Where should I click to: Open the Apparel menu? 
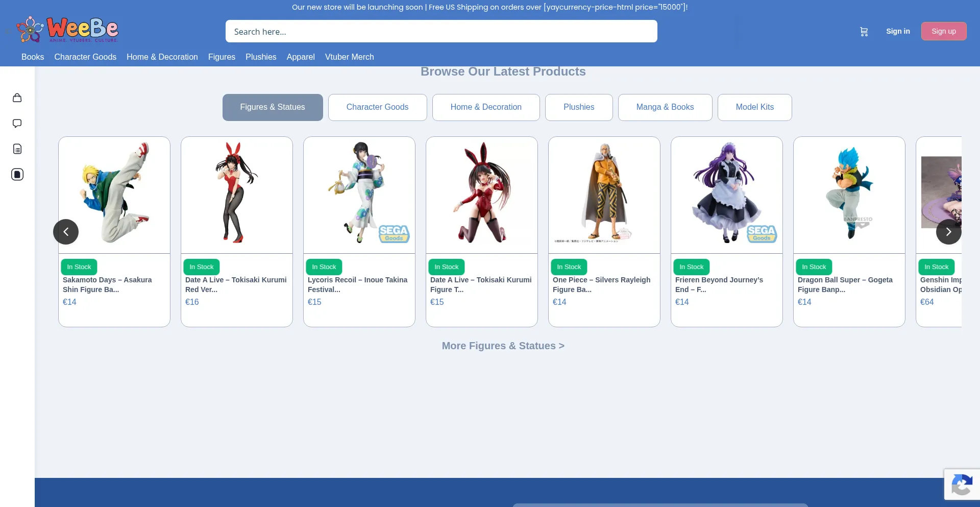[x=301, y=57]
